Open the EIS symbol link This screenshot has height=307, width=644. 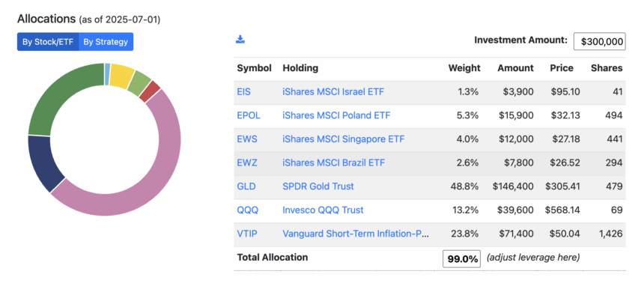tap(243, 92)
